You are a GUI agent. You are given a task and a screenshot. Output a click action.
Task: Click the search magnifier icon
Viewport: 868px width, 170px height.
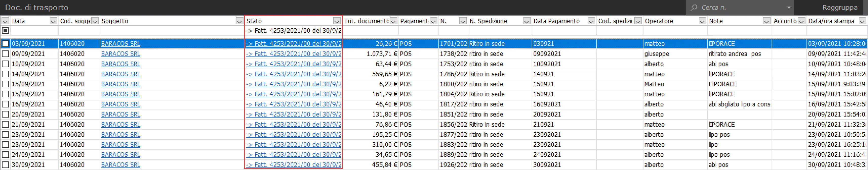tap(694, 7)
